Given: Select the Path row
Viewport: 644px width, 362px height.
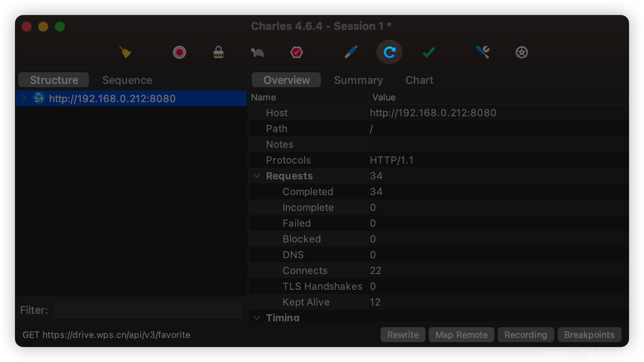Looking at the screenshot, I should [x=438, y=129].
